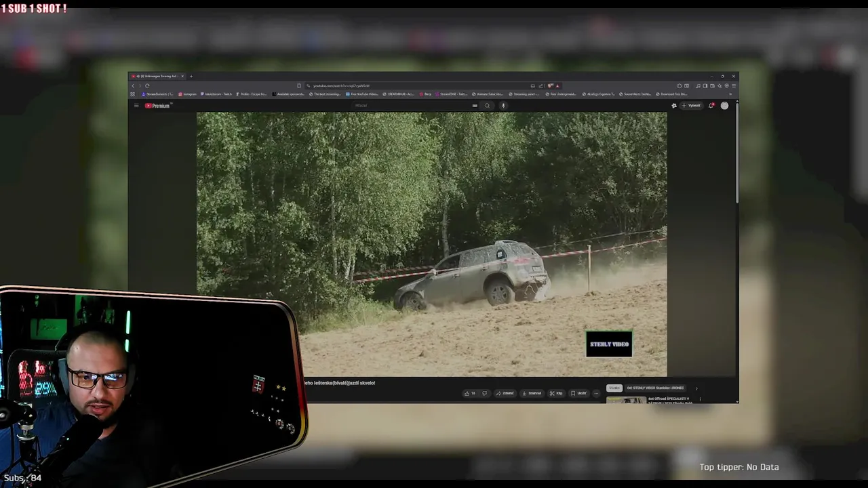The height and width of the screenshot is (488, 868).
Task: Toggle the browser sidebar panel icon
Action: tap(705, 86)
